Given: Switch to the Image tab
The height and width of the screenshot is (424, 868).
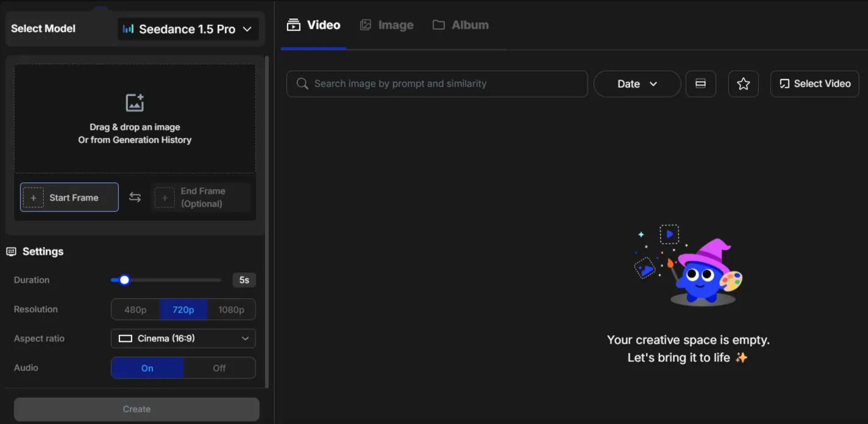Looking at the screenshot, I should pos(386,25).
